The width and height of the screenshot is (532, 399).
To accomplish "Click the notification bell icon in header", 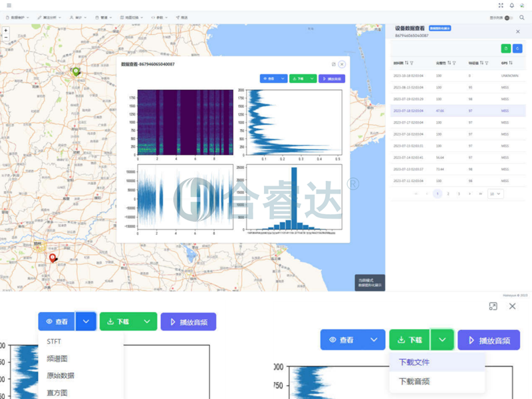I will pos(511,5).
